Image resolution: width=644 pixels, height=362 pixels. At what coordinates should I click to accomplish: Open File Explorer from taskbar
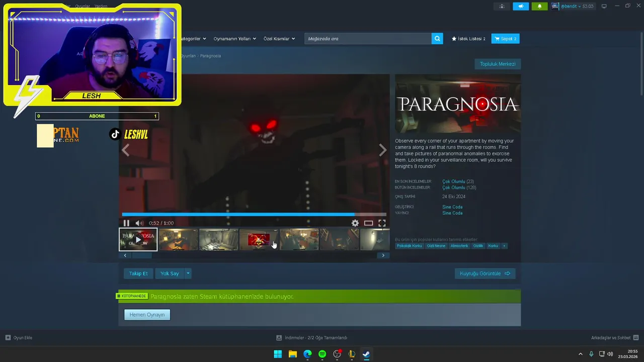pyautogui.click(x=292, y=354)
